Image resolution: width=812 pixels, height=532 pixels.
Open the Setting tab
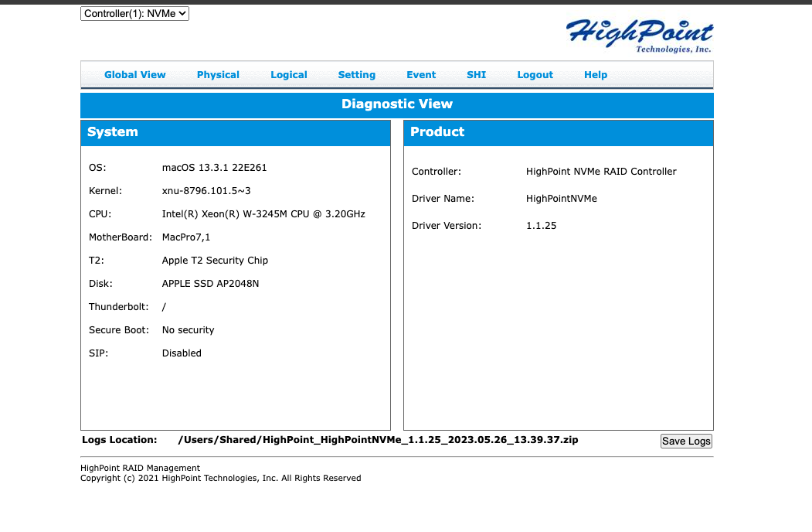tap(356, 75)
